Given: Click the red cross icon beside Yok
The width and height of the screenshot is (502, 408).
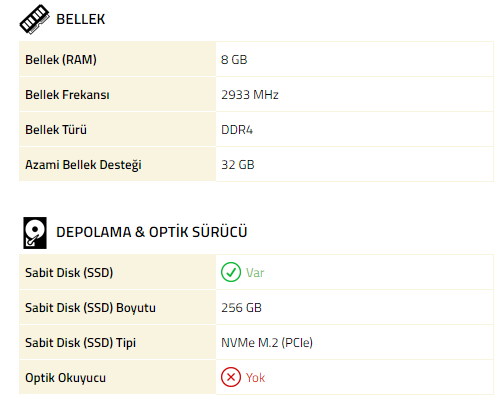Looking at the screenshot, I should [231, 377].
